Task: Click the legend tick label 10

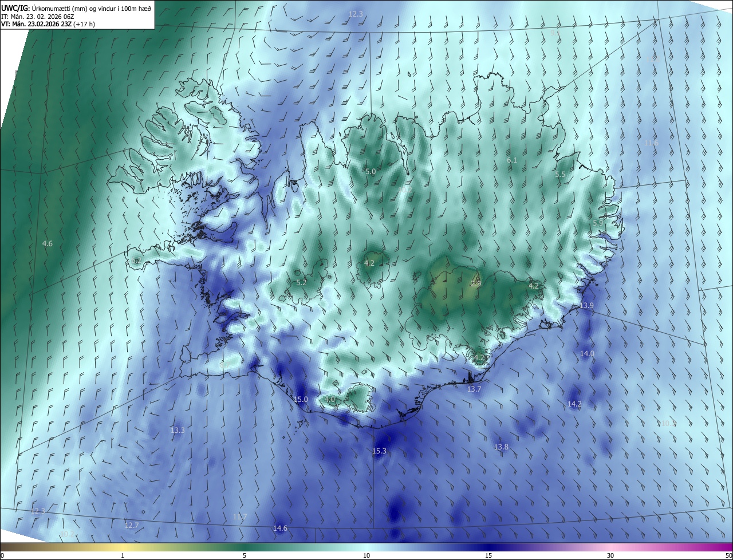Action: click(x=366, y=555)
